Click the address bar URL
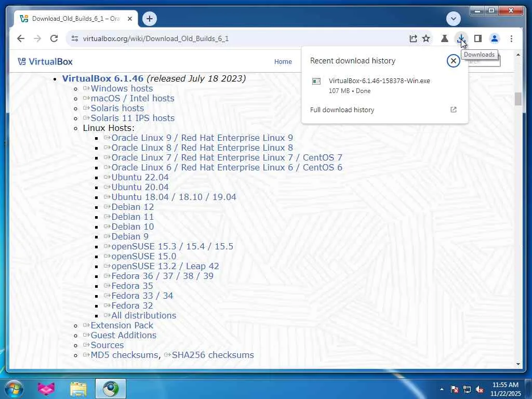The width and height of the screenshot is (532, 399). (x=156, y=38)
